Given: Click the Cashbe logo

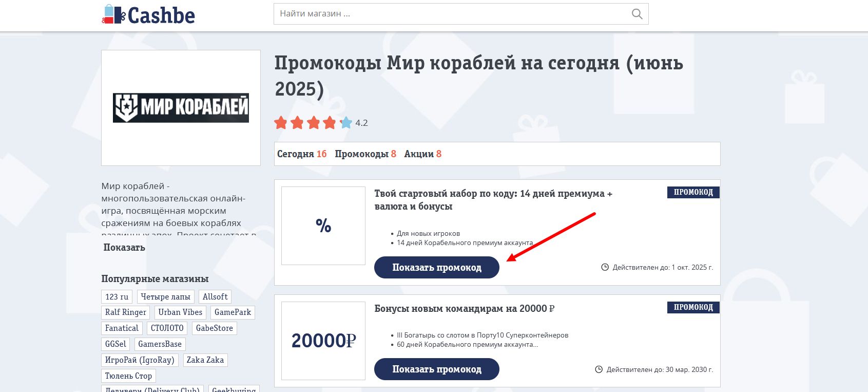Looking at the screenshot, I should point(148,14).
